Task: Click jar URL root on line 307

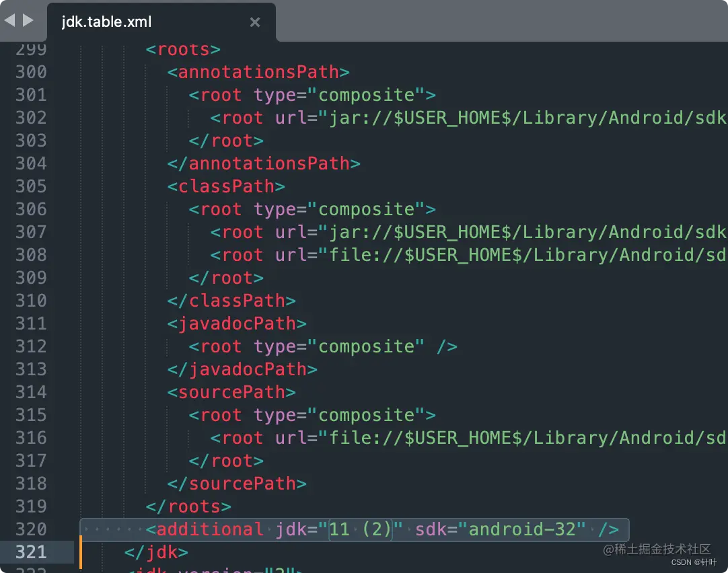Action: point(468,232)
